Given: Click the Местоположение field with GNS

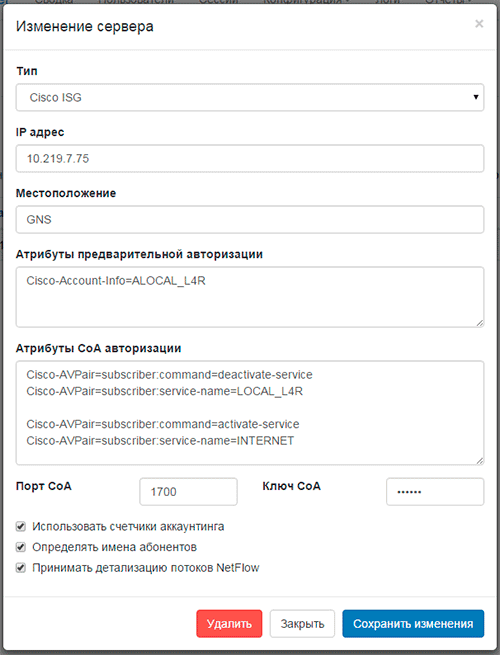Looking at the screenshot, I should [250, 219].
